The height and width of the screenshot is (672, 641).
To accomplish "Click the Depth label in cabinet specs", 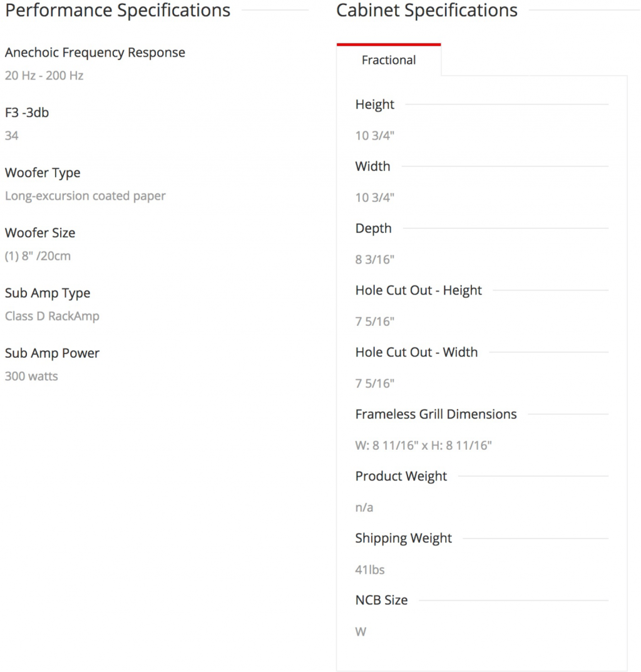I will (373, 228).
